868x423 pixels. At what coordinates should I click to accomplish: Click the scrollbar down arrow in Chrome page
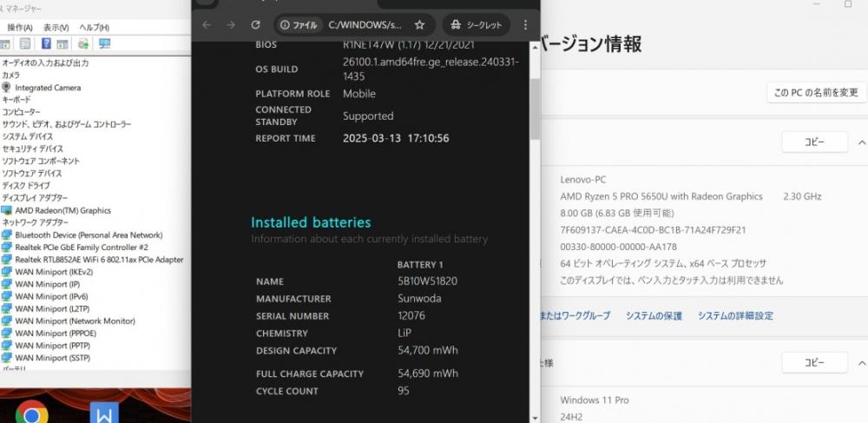535,418
